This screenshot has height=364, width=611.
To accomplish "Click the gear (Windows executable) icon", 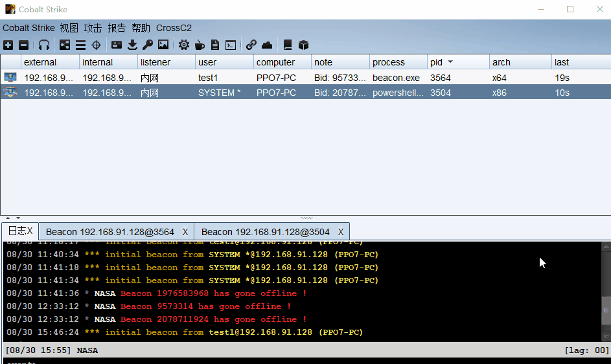I will pyautogui.click(x=184, y=45).
